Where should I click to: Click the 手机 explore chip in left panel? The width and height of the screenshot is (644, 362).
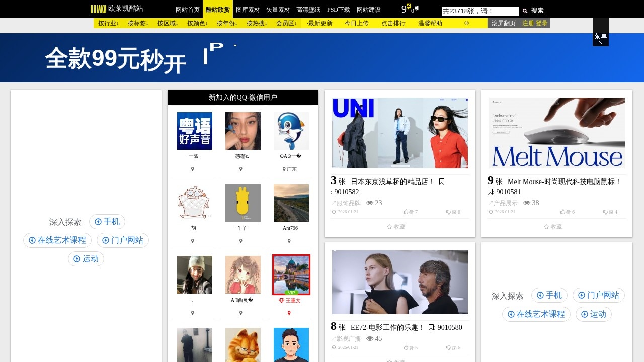(x=107, y=222)
